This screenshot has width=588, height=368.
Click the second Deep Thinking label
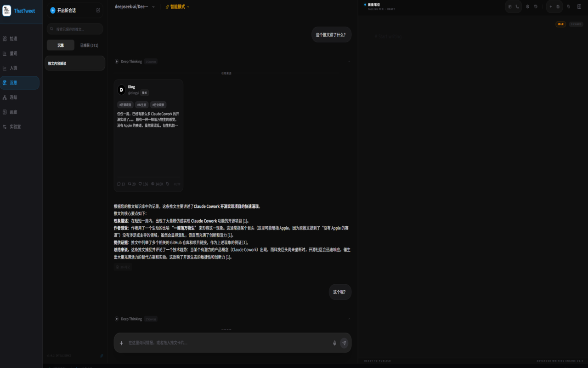click(131, 319)
